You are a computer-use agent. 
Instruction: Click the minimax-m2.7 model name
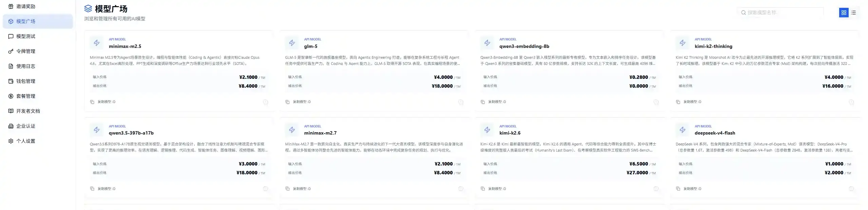pyautogui.click(x=320, y=133)
